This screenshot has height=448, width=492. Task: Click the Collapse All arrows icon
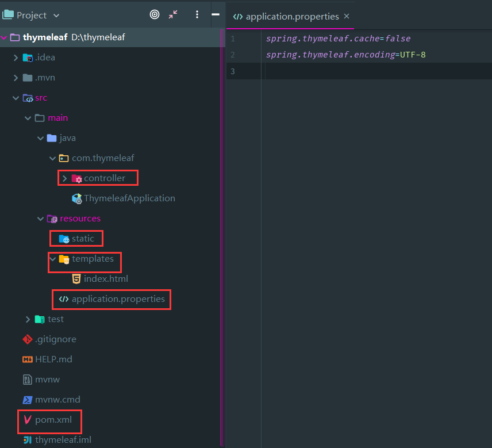[x=173, y=14]
